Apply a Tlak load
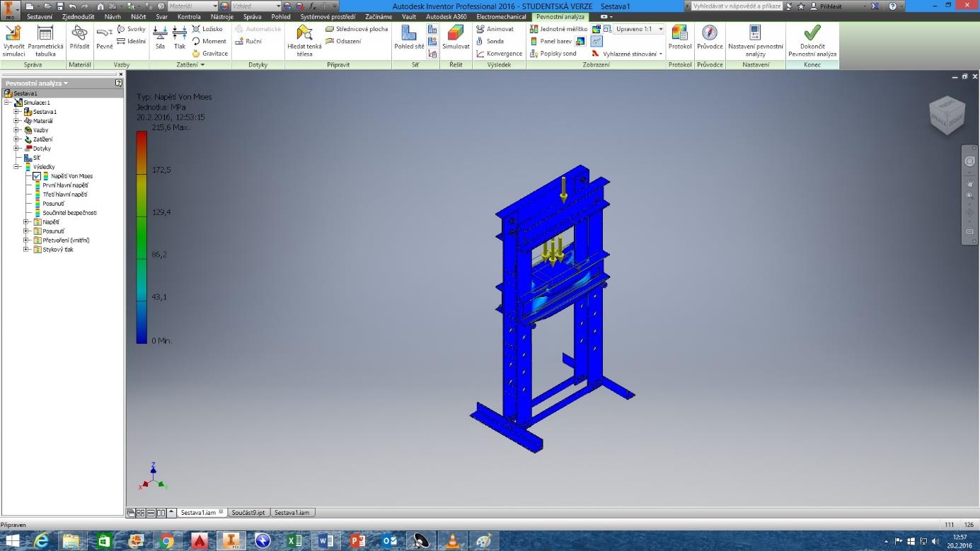 180,39
